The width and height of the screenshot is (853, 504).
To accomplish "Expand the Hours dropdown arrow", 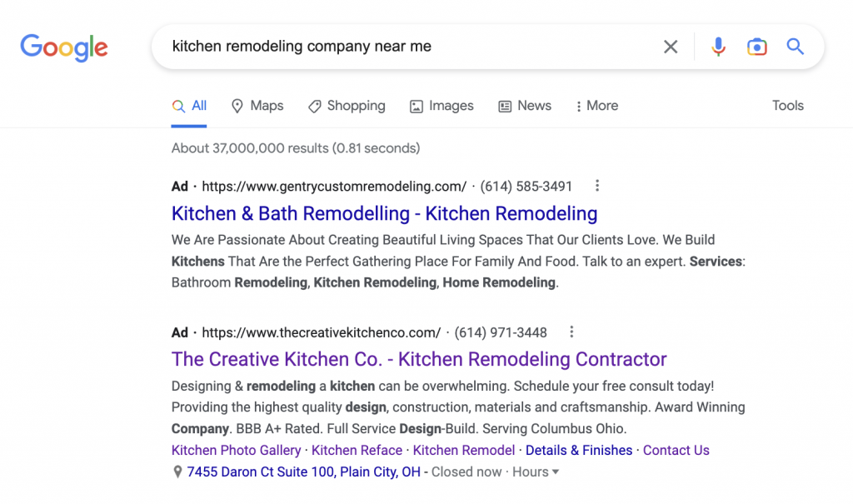I will 556,472.
